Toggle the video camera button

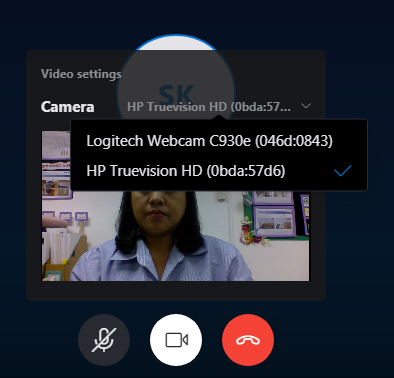176,340
